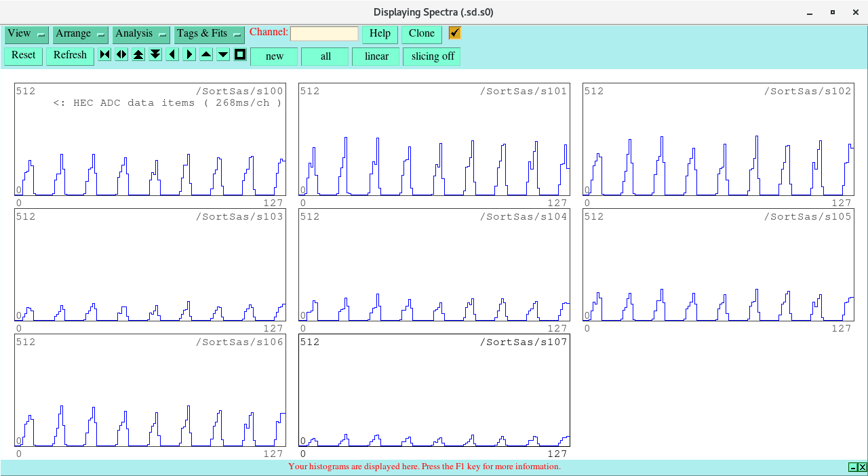Viewport: 868px width, 476px height.
Task: Click the single down triangle icon
Action: 223,55
